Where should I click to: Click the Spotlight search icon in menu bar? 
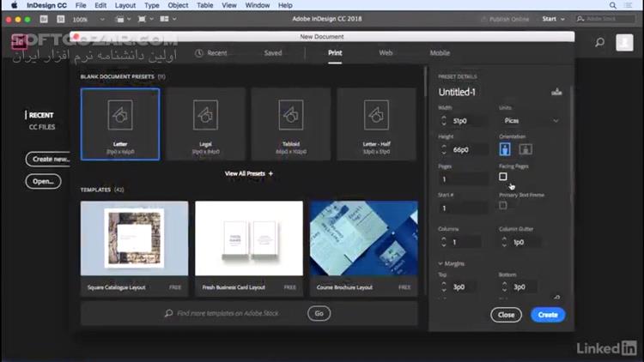(612, 5)
